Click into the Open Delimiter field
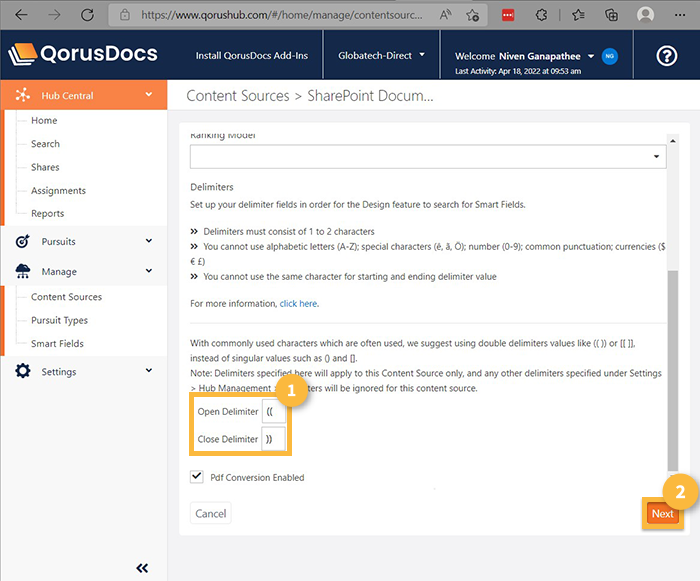 tap(273, 411)
